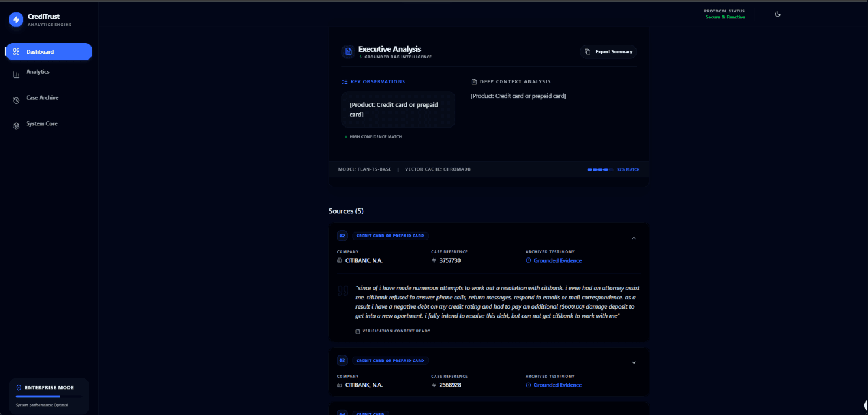Click the Secure & Reactive status text
868x415 pixels.
point(725,17)
